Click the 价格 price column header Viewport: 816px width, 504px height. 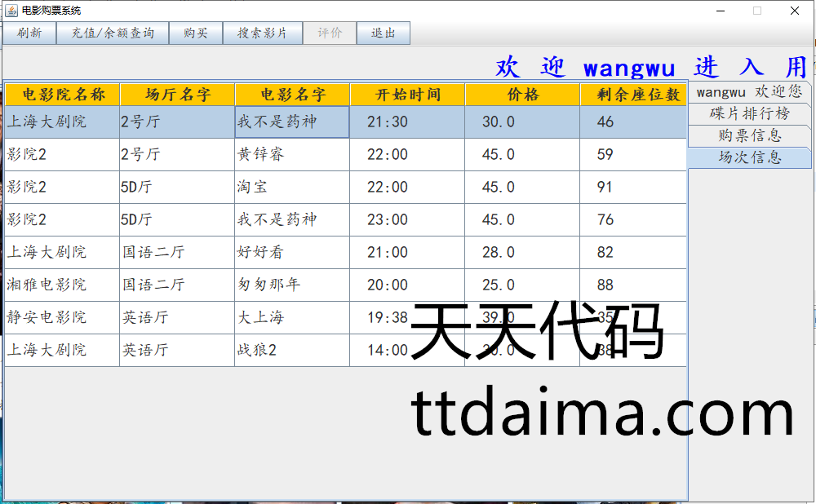[522, 95]
